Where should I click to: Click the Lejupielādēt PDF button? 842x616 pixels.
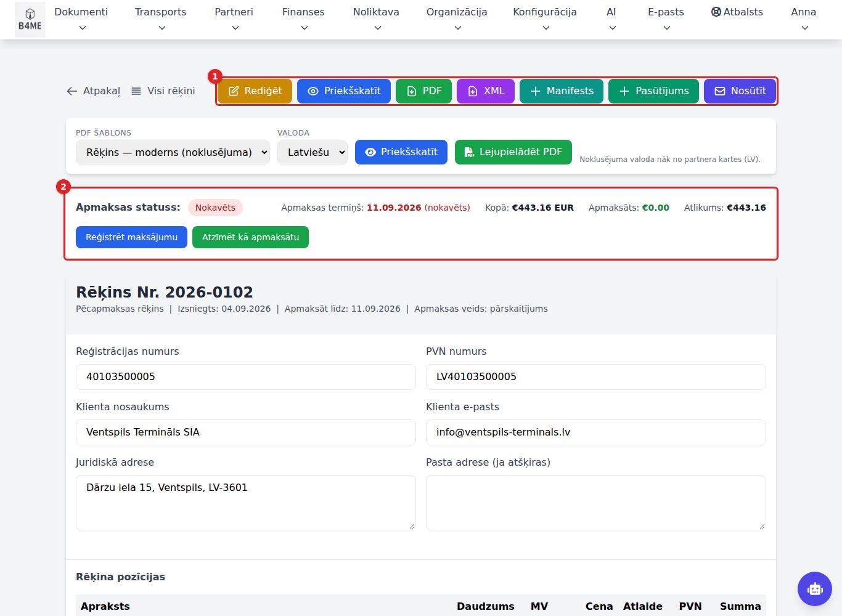pos(513,152)
